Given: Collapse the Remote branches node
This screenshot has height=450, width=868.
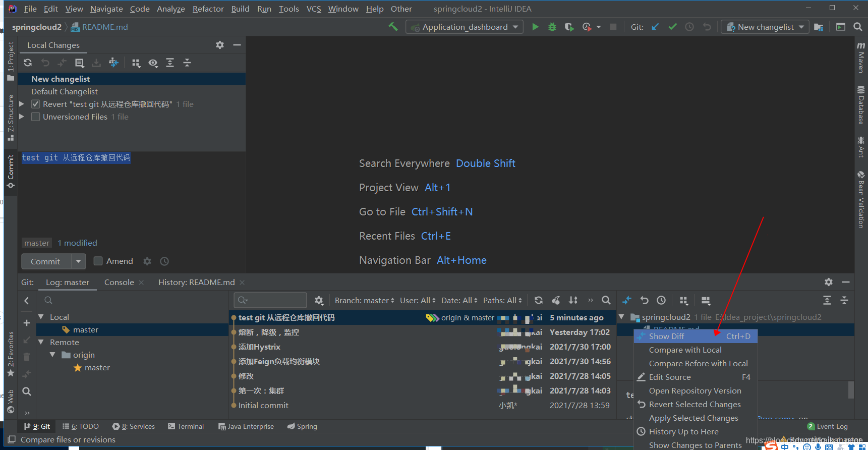Looking at the screenshot, I should point(41,342).
